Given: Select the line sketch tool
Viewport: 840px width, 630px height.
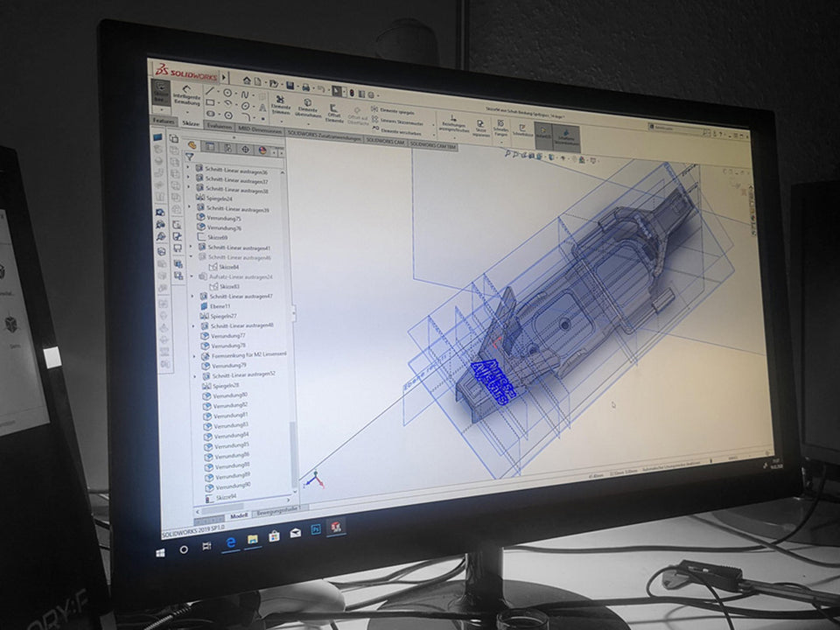Looking at the screenshot, I should 211,90.
